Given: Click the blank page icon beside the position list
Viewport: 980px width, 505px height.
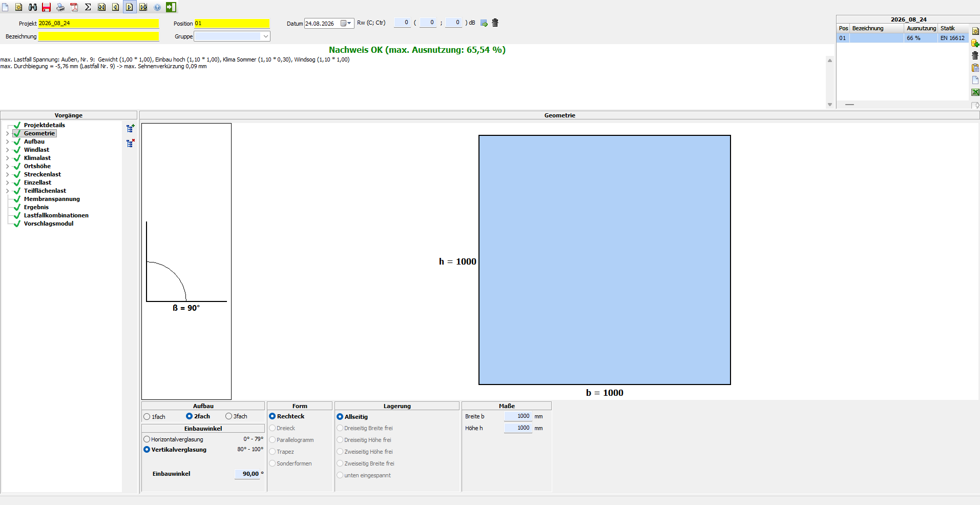Looking at the screenshot, I should 975,80.
